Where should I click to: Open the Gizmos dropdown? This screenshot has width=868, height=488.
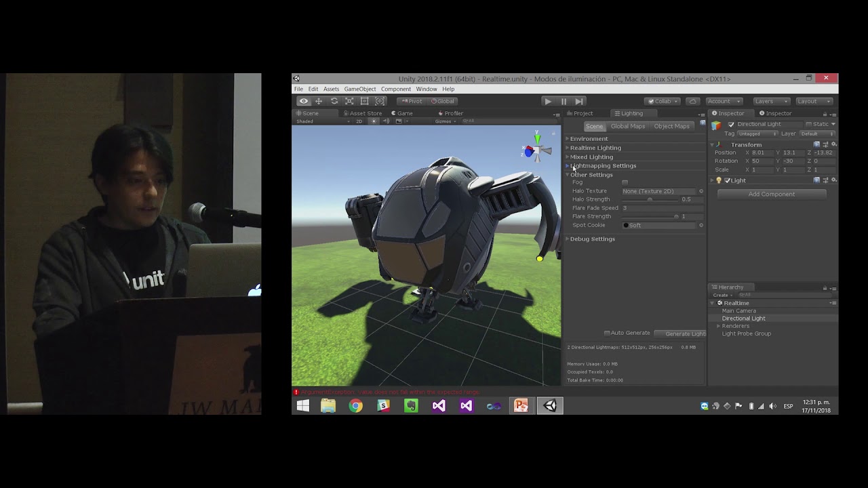coord(446,121)
